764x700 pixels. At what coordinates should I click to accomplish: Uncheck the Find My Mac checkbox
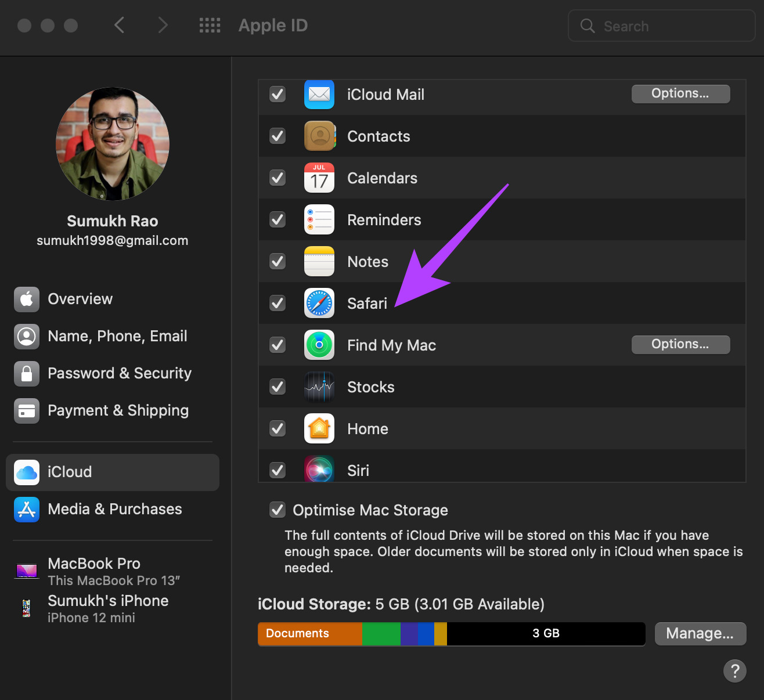coord(278,345)
